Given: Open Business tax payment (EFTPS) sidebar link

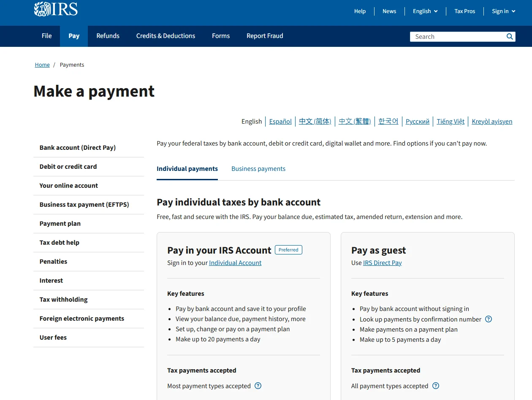Looking at the screenshot, I should [x=89, y=205].
